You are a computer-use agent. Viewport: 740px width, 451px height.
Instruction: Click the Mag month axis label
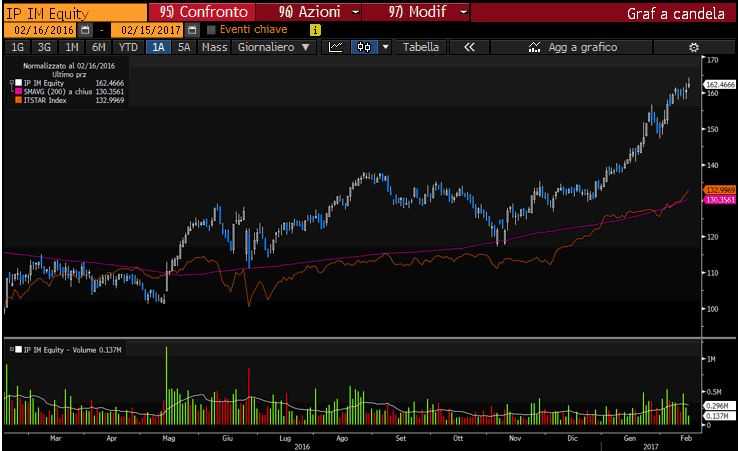(168, 438)
